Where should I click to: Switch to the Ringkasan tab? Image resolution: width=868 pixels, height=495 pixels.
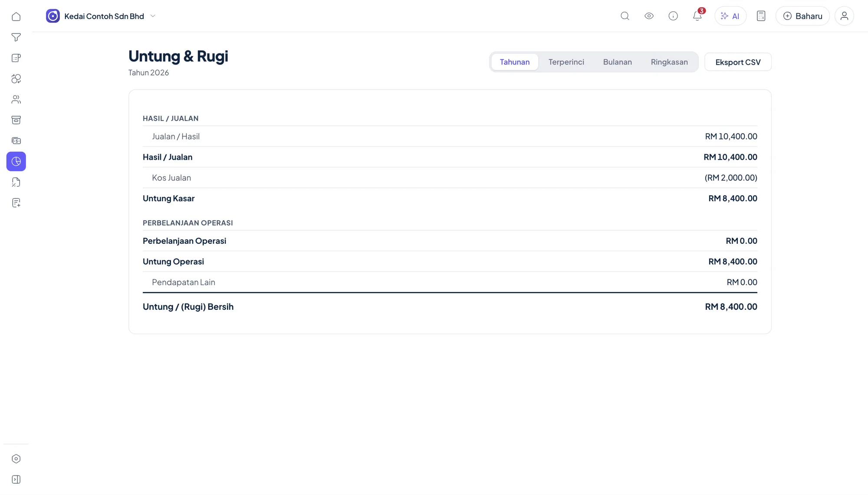(x=669, y=62)
